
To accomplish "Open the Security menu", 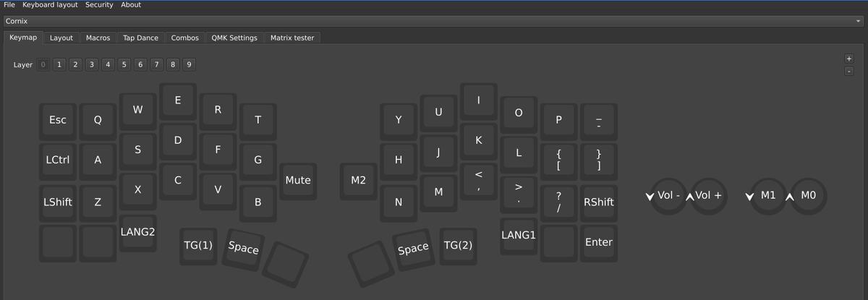I will 99,5.
